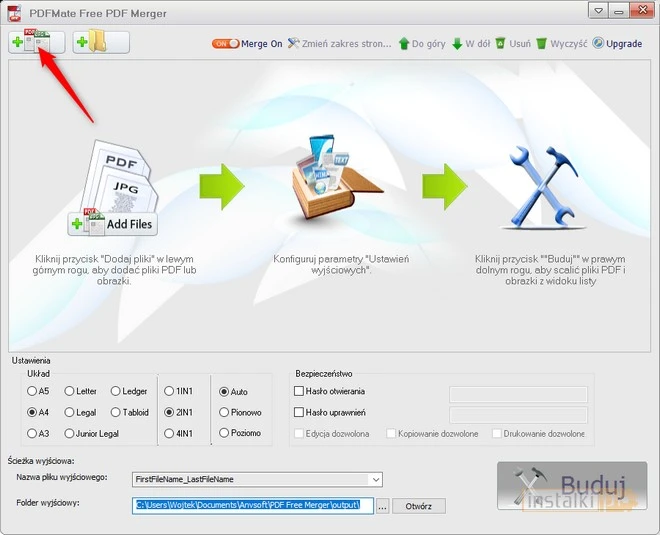
Task: Open the title bar dropdown menu arrow
Action: click(x=598, y=10)
